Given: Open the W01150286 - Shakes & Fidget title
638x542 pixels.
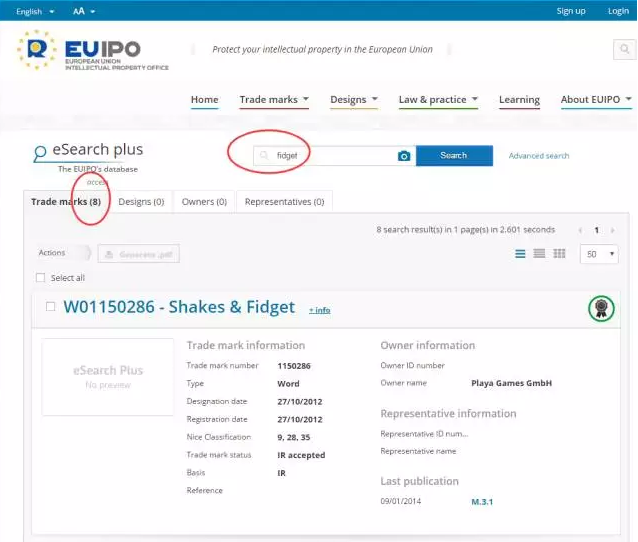Looking at the screenshot, I should [179, 307].
